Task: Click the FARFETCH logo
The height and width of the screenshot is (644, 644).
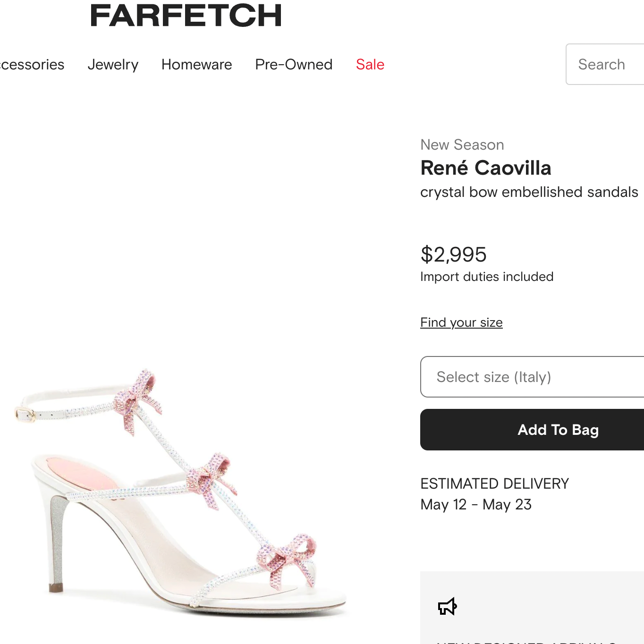Action: coord(186,15)
